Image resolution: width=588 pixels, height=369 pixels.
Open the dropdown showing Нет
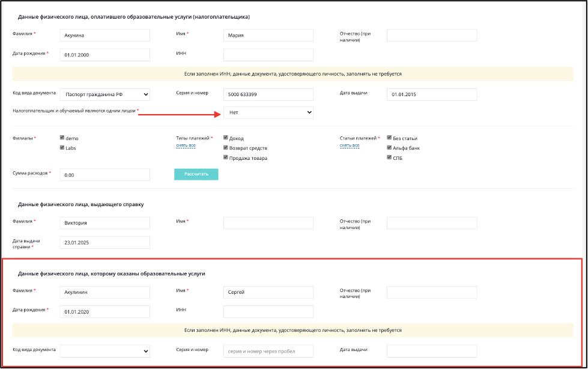click(x=268, y=112)
